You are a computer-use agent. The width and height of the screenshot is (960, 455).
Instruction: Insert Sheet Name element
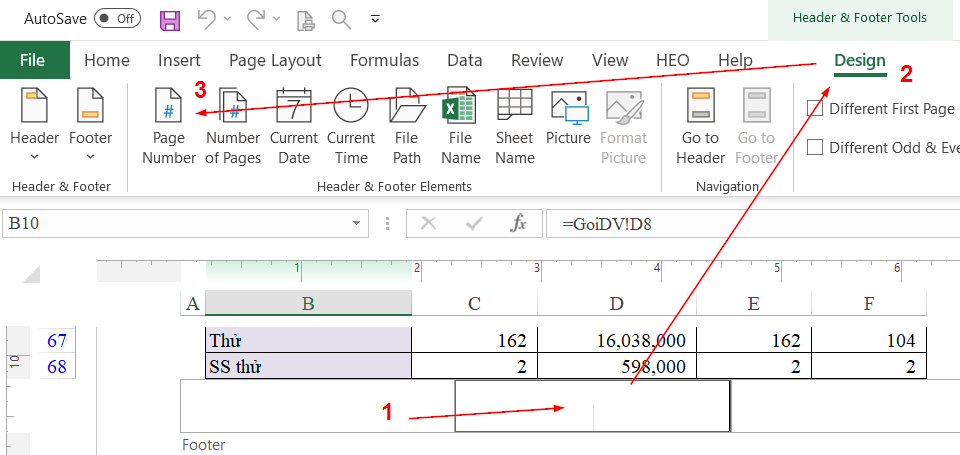[515, 125]
